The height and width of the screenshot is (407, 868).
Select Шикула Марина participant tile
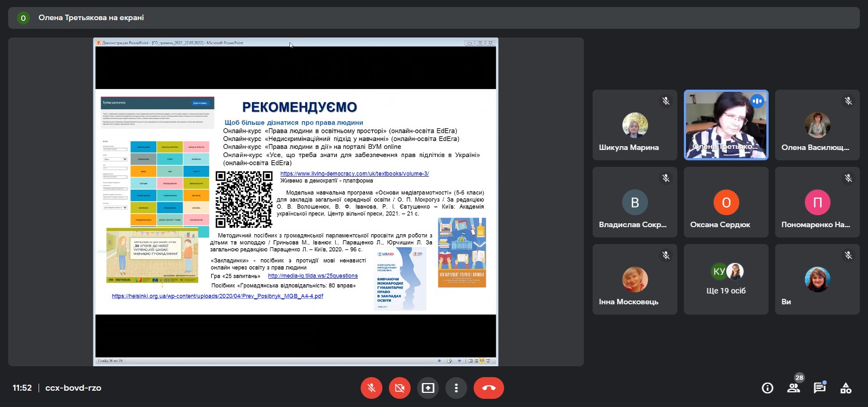(635, 125)
